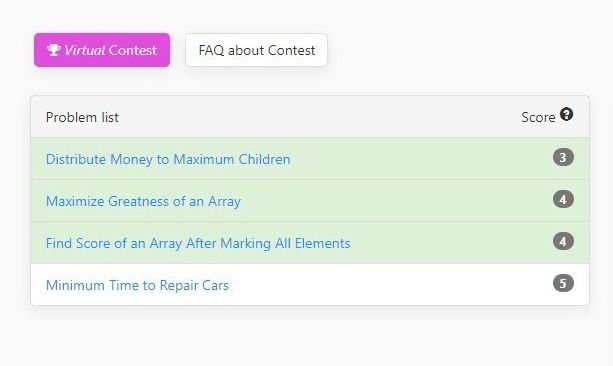This screenshot has height=366, width=613.
Task: Select the green Find Score row background
Action: [310, 242]
